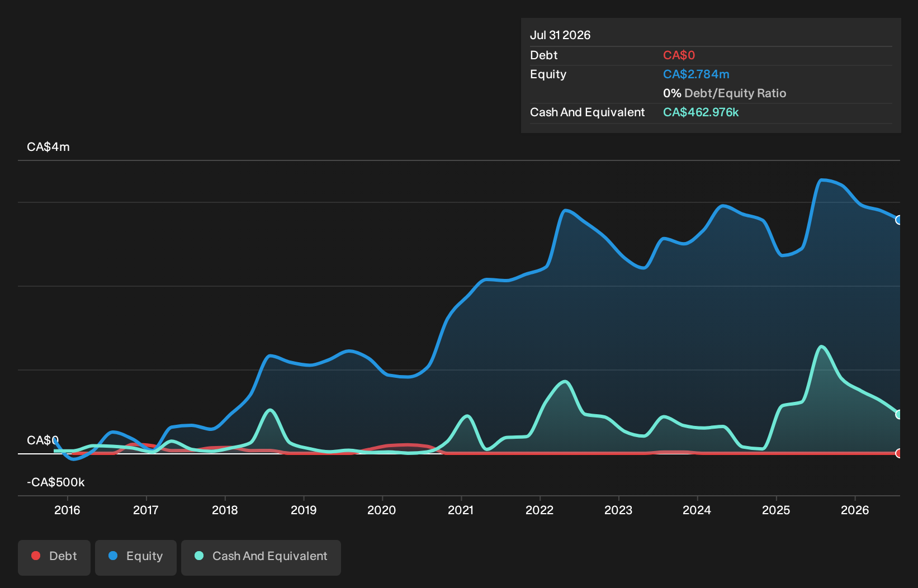Click the Jul 31 2026 tooltip date
This screenshot has height=588, width=918.
click(x=560, y=35)
